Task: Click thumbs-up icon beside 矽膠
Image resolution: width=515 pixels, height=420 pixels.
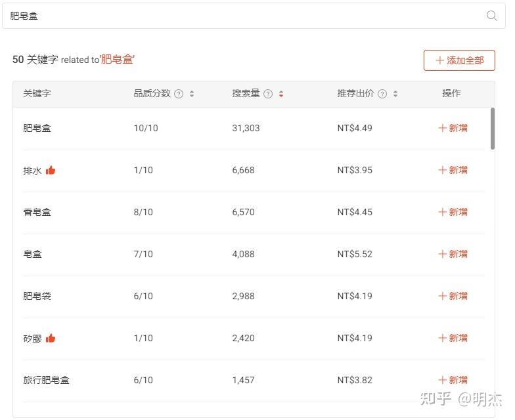Action: [51, 339]
